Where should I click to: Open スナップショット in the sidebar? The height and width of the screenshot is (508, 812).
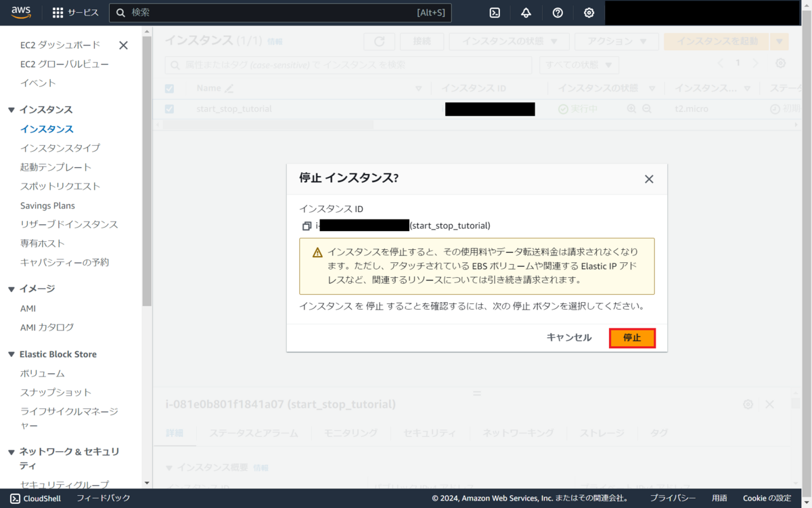pyautogui.click(x=55, y=392)
